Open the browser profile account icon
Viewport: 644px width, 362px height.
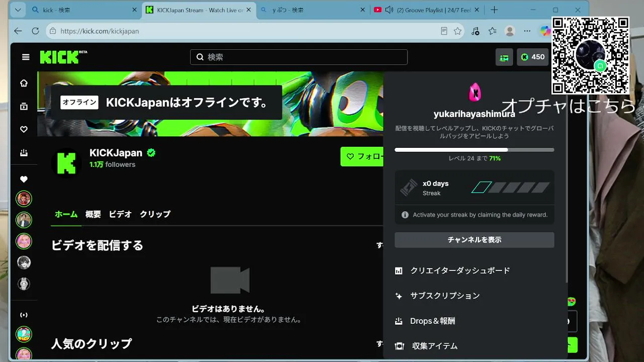coord(510,31)
